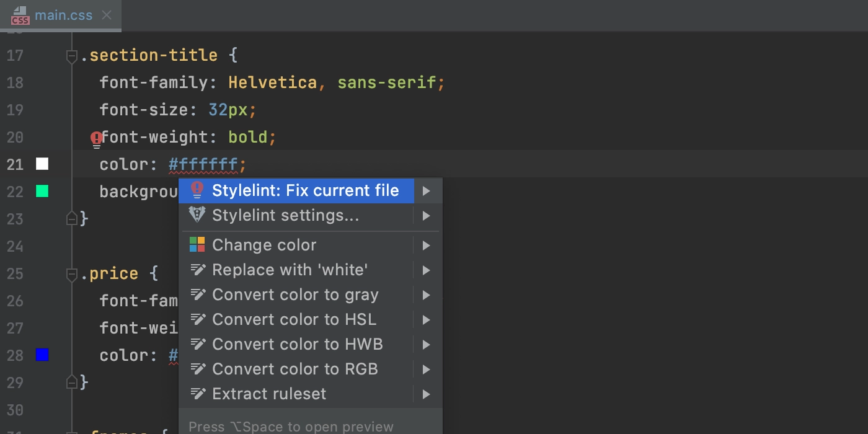Expand submenu arrow next to Change color

click(x=427, y=246)
